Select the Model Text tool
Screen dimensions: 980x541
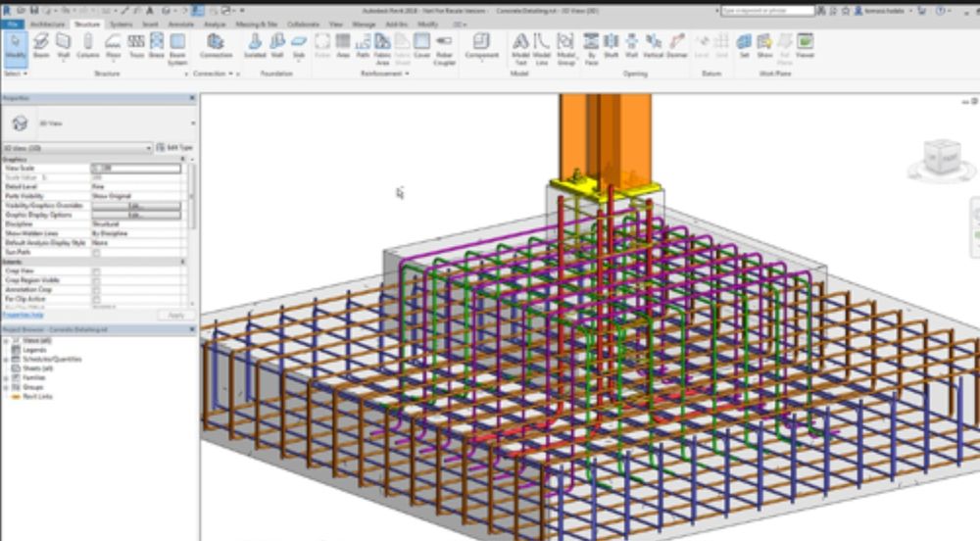tap(520, 49)
